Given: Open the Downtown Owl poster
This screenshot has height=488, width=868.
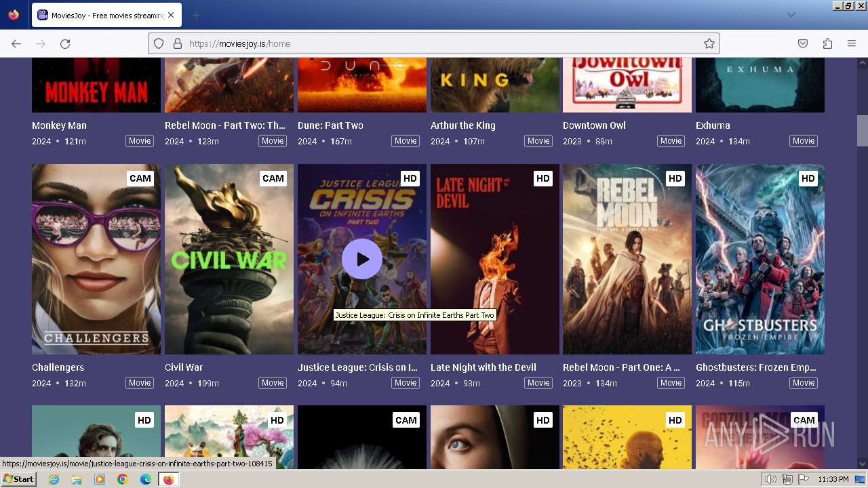Looking at the screenshot, I should 627,85.
